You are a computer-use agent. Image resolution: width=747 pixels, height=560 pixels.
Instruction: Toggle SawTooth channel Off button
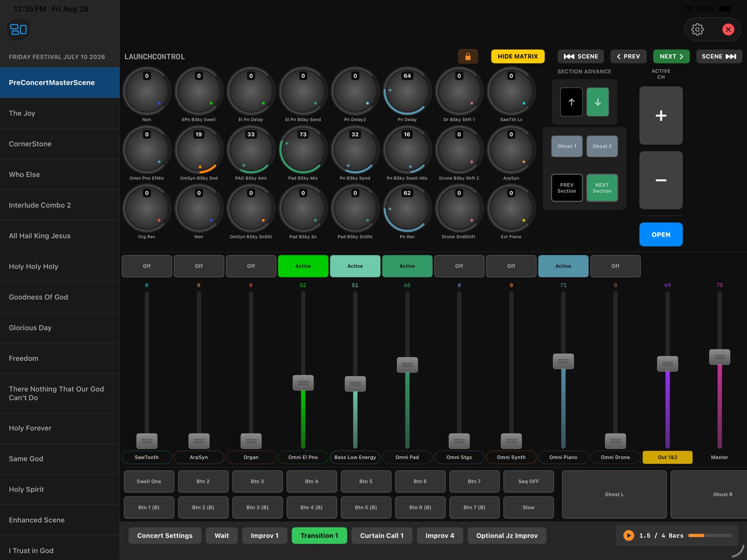point(147,266)
